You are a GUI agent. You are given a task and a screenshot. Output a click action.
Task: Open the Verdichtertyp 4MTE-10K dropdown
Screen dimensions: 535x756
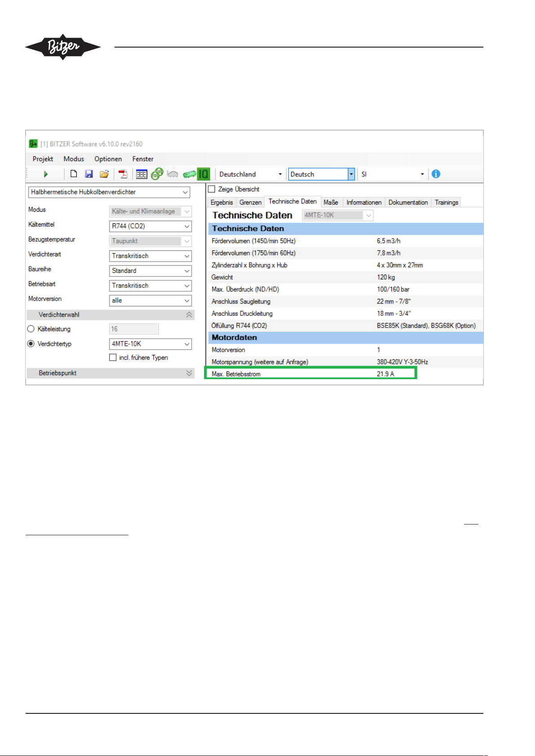150,344
